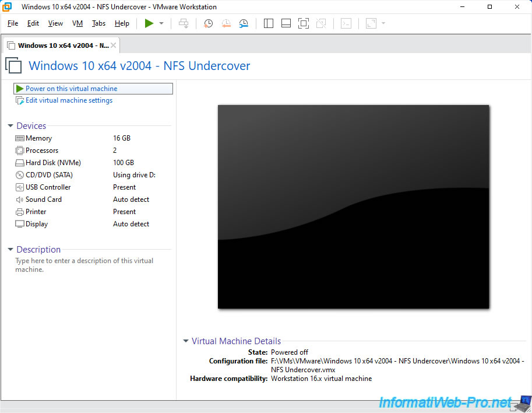Screen dimensions: 532x413
Task: Collapse the Virtual Machine Details section
Action: pyautogui.click(x=186, y=341)
